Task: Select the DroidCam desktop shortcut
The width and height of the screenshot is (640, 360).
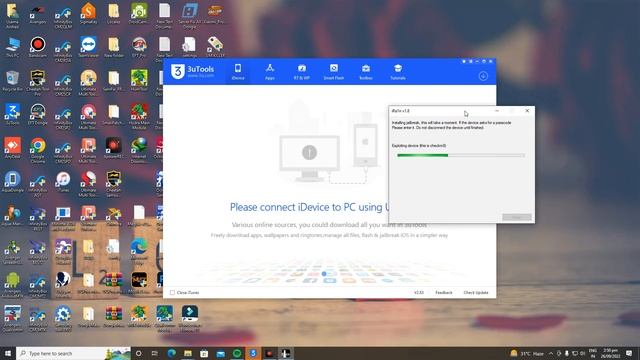Action: point(139,13)
